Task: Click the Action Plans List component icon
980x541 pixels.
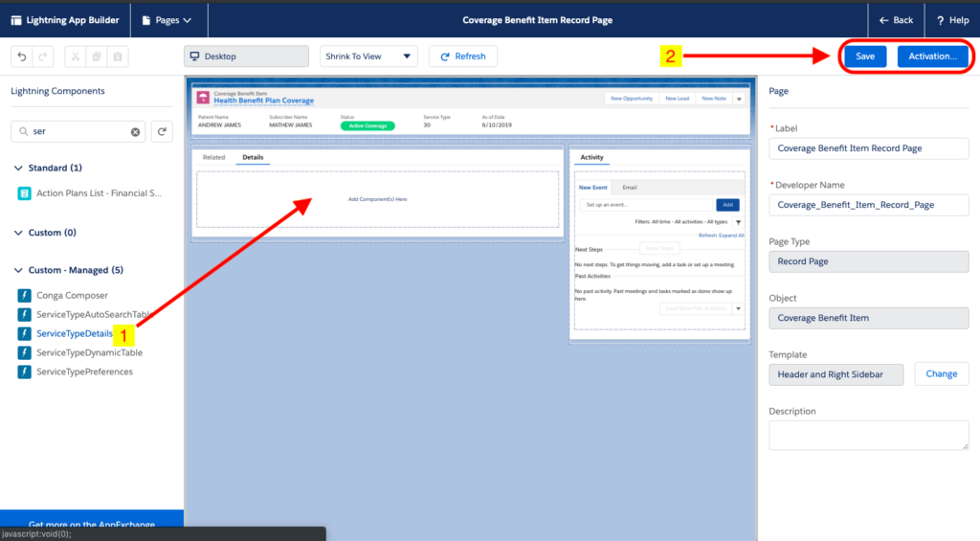Action: (x=24, y=193)
